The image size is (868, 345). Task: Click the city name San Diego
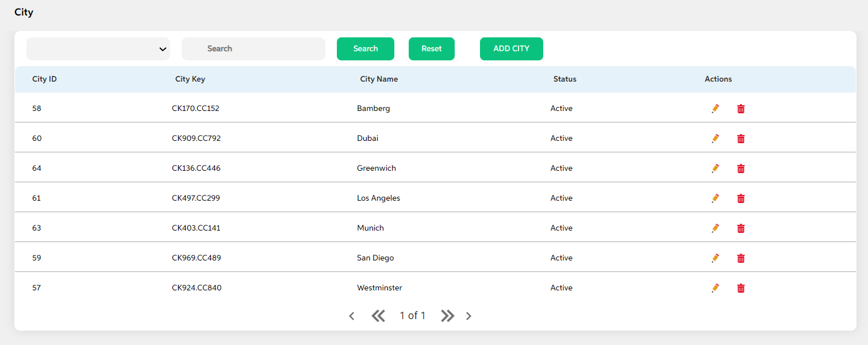(375, 258)
